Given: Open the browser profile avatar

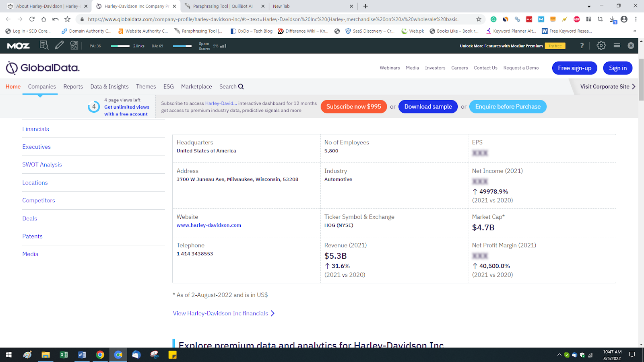Looking at the screenshot, I should click(624, 19).
